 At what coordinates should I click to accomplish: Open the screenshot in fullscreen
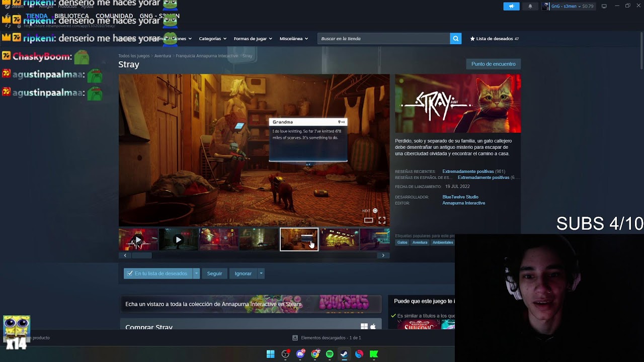click(x=382, y=220)
